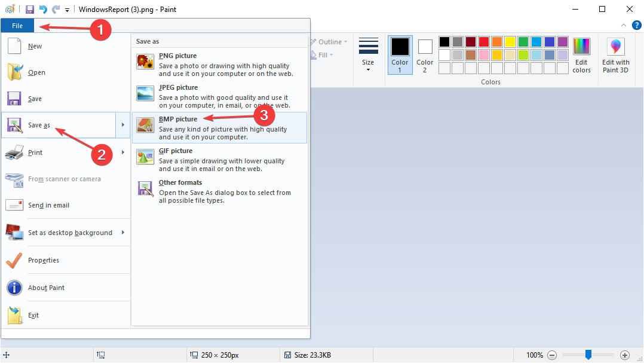Choose Exit from the File menu
This screenshot has height=363, width=644.
click(x=66, y=315)
